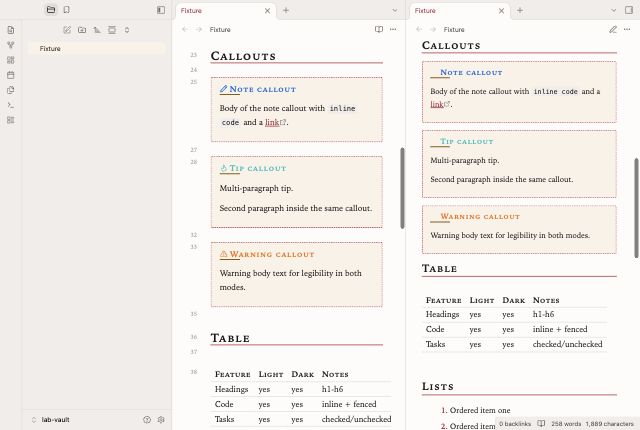
Task: Open graph view from the ribbon
Action: pyautogui.click(x=11, y=45)
